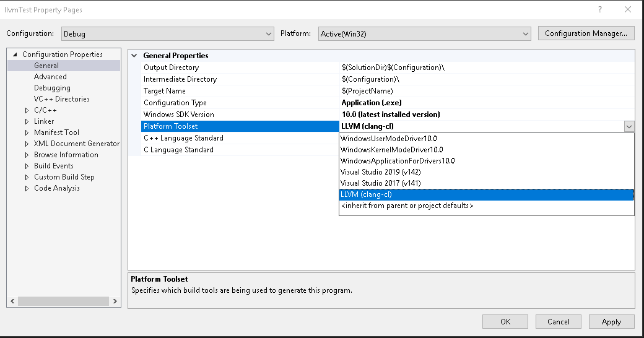The image size is (644, 338).
Task: Choose Visual Studio 2017 (v141) toolset
Action: pos(487,183)
